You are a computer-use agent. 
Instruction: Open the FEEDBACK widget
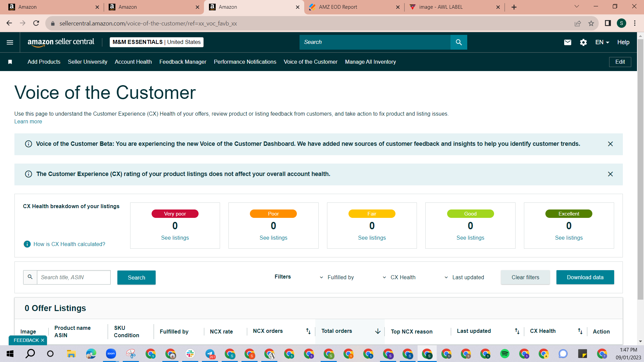[x=26, y=340]
